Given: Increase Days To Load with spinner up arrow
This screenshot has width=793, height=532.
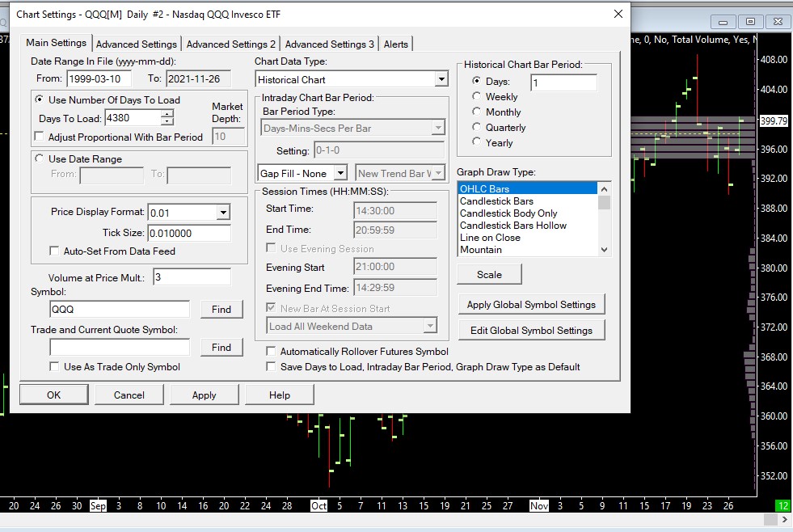Looking at the screenshot, I should coord(167,114).
